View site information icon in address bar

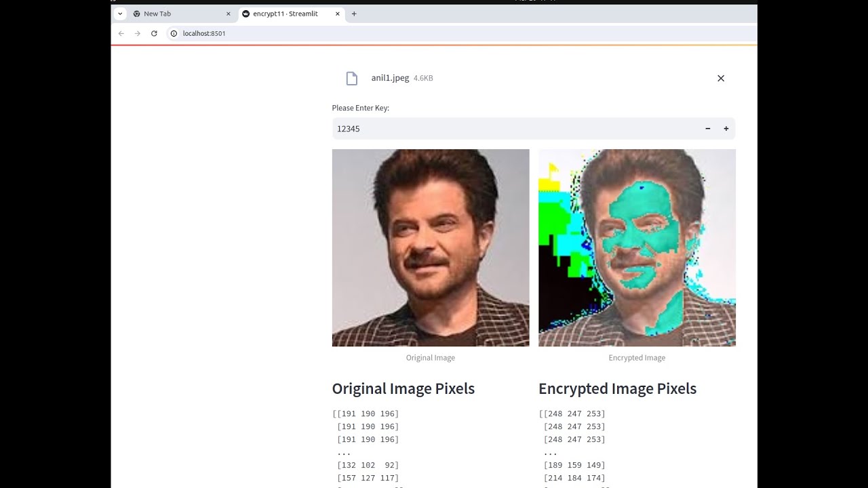174,33
